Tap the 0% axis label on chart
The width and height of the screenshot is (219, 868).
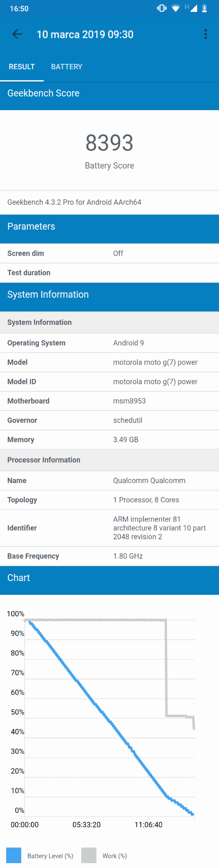(x=19, y=810)
